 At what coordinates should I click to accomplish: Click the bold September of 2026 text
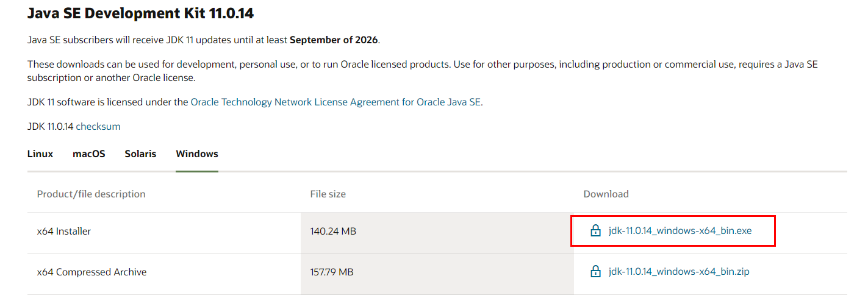pyautogui.click(x=334, y=40)
